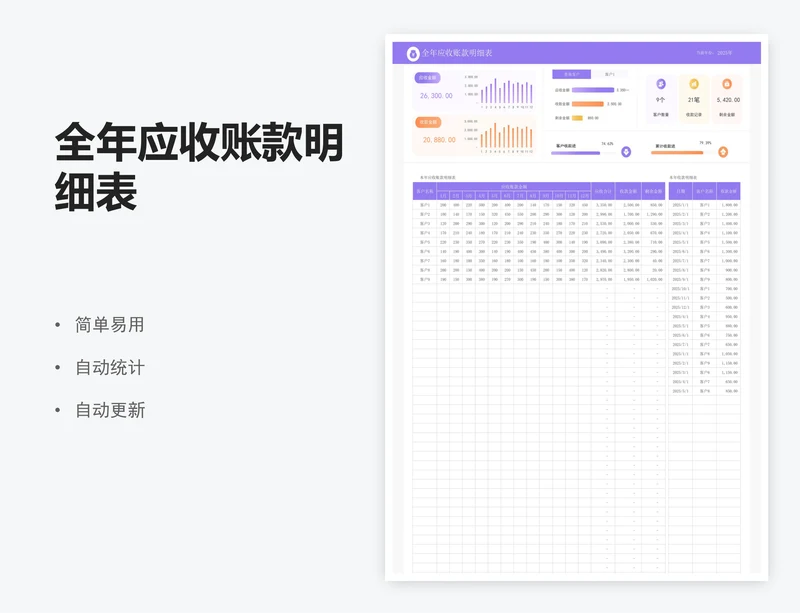Click the purple monthly receivable bar chart
This screenshot has height=613, width=800.
click(499, 92)
